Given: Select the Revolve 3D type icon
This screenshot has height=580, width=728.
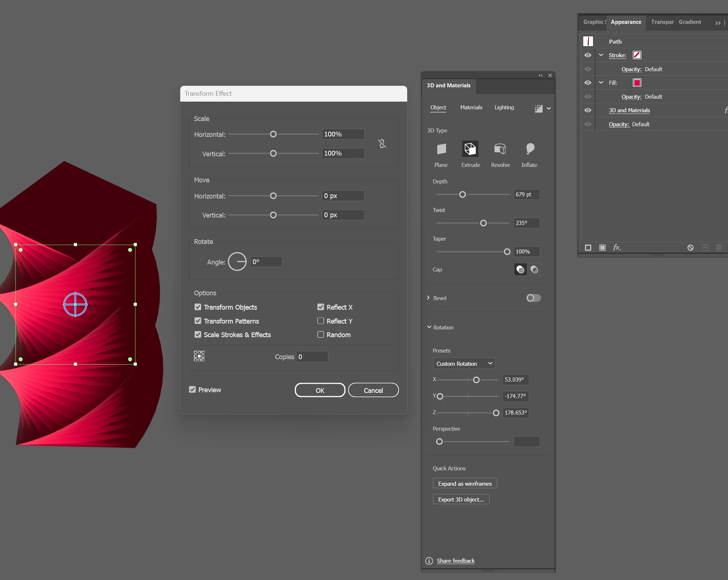Looking at the screenshot, I should pyautogui.click(x=500, y=149).
